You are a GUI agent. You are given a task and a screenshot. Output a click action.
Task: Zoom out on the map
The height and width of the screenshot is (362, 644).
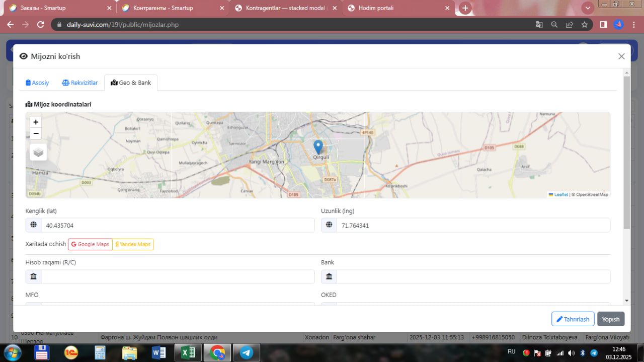(x=36, y=133)
